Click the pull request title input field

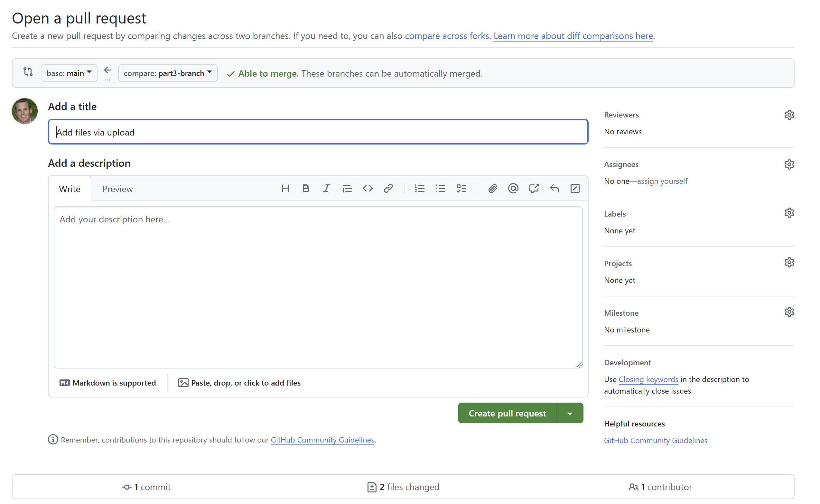point(318,132)
